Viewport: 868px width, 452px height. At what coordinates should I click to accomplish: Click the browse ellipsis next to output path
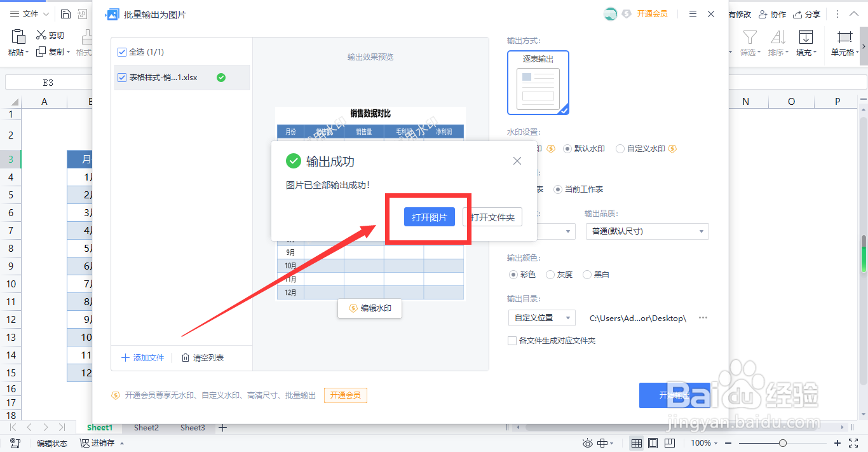[702, 318]
